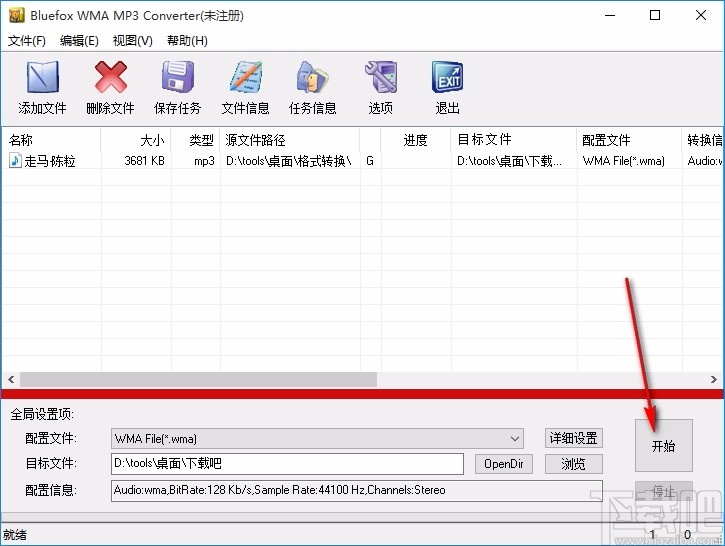Click the 就绪 status bar text
Screen dimensions: 725x546
(15, 535)
